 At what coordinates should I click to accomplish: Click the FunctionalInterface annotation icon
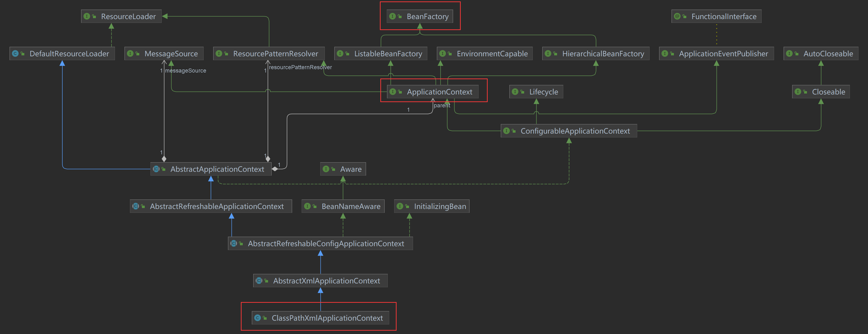(677, 16)
